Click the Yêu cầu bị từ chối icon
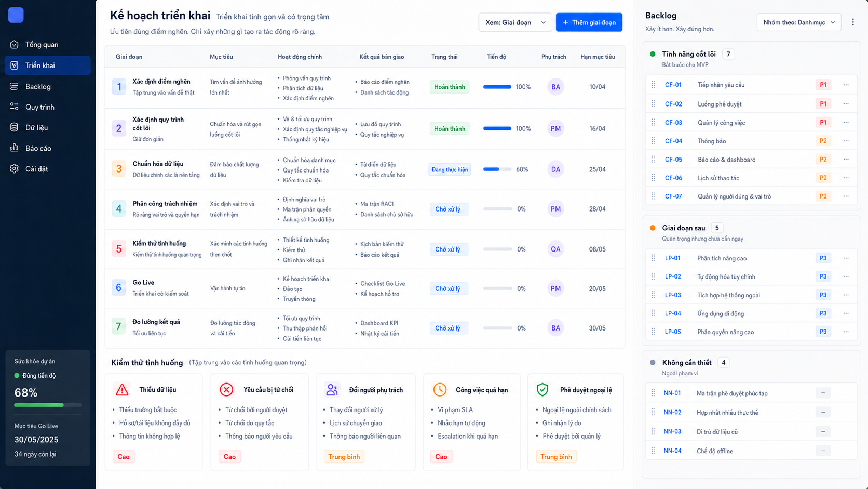Viewport: 868px width, 489px height. click(226, 390)
